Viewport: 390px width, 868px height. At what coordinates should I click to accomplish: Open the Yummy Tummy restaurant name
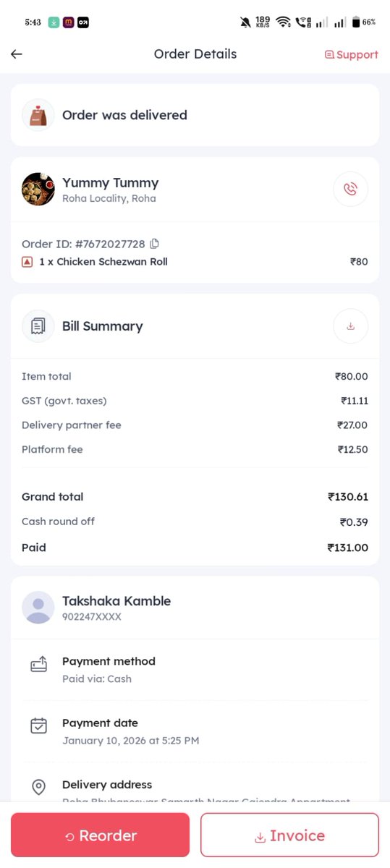(x=110, y=183)
